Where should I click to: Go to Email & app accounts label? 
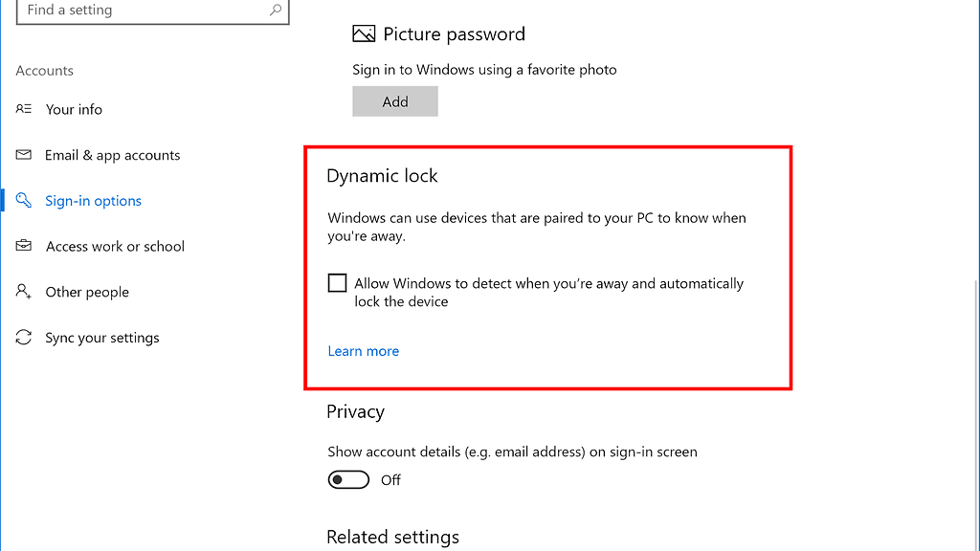coord(112,155)
